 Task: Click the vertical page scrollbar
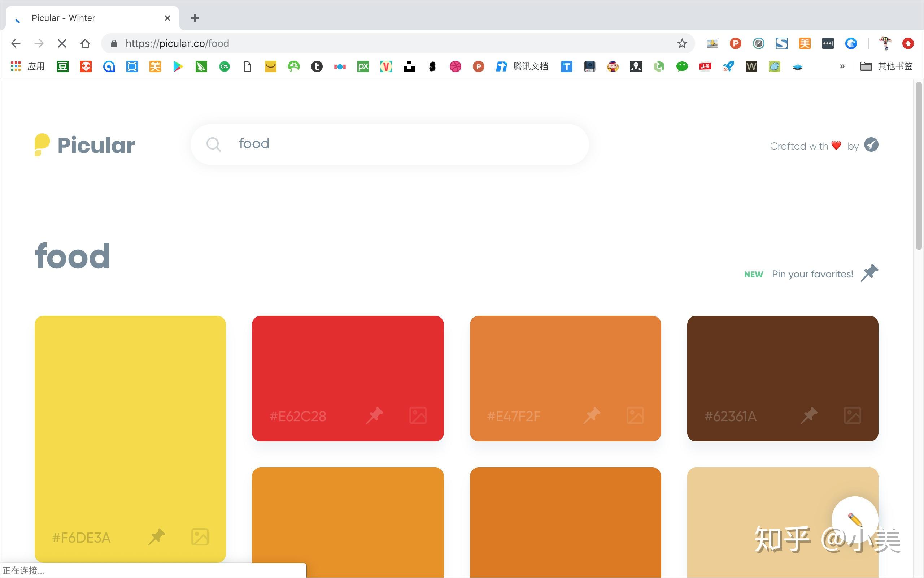[919, 166]
